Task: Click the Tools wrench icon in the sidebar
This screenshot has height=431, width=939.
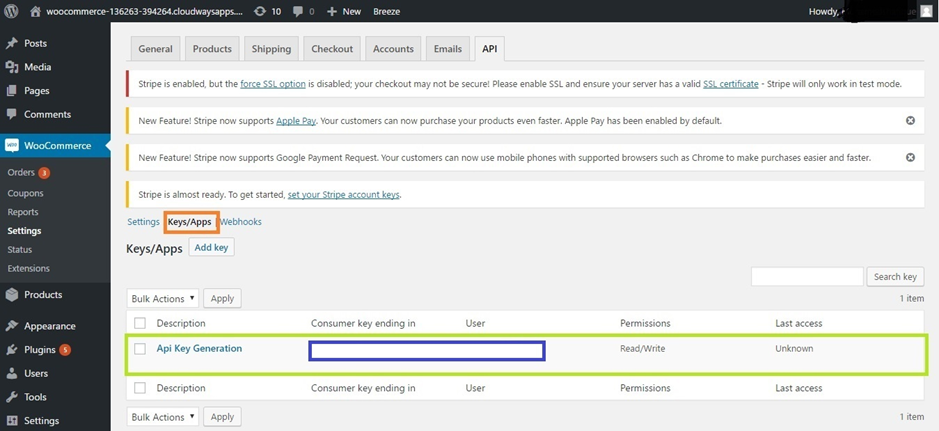Action: pos(11,397)
